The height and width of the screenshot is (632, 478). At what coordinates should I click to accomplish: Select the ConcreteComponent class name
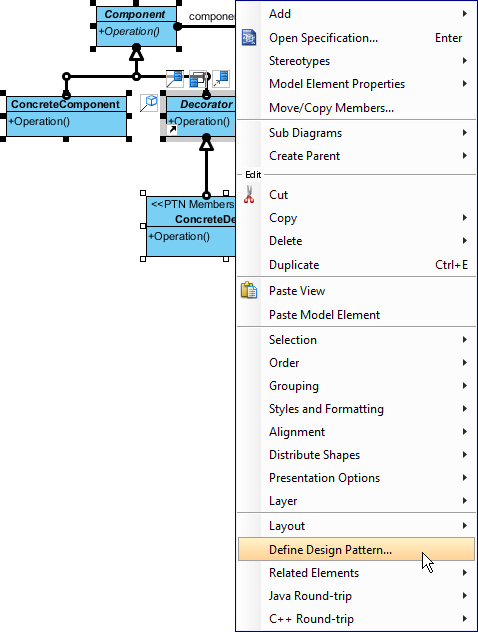click(x=65, y=104)
